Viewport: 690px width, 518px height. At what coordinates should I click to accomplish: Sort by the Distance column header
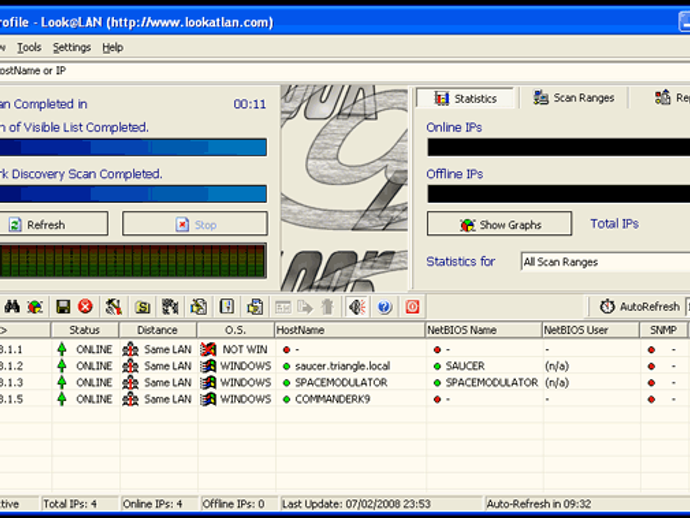[157, 330]
